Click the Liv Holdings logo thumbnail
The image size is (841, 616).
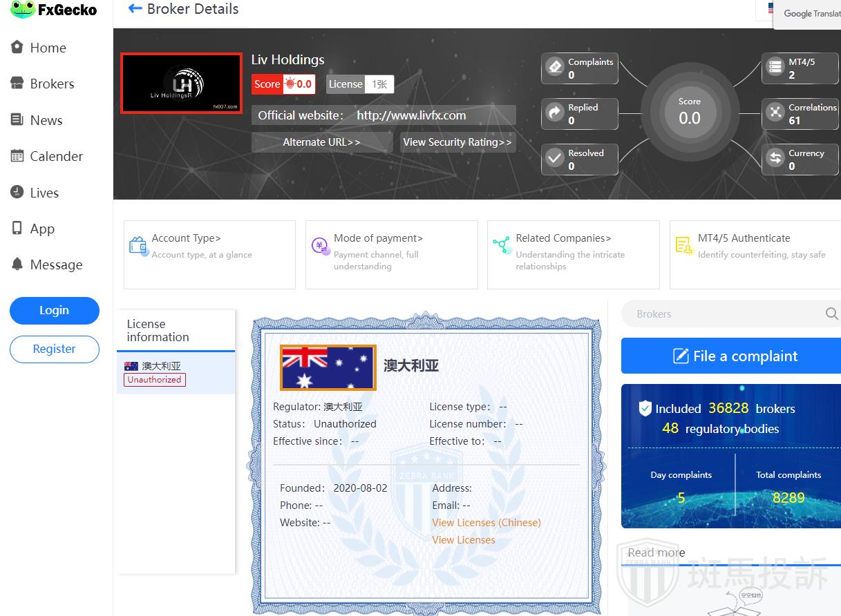(182, 84)
